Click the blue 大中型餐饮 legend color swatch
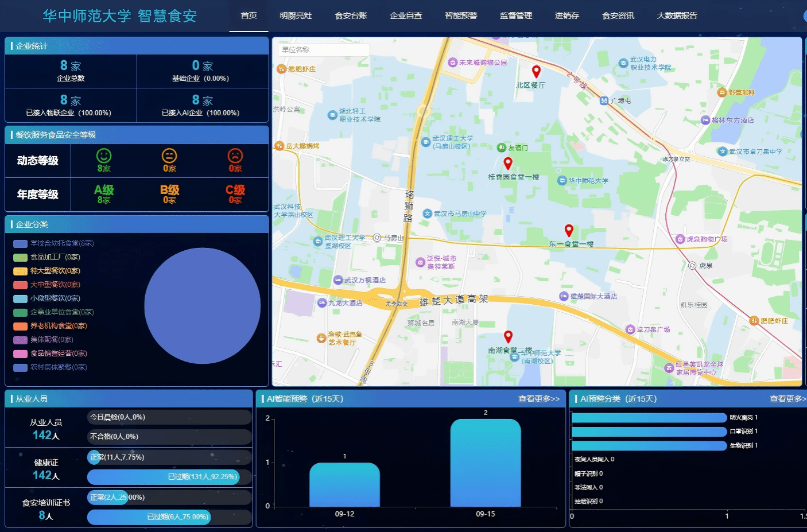Image resolution: width=807 pixels, height=532 pixels. point(21,285)
